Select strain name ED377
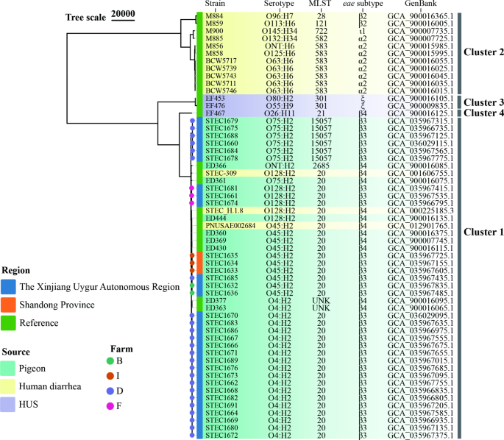Screen dimensions: 504x440 [x=216, y=300]
